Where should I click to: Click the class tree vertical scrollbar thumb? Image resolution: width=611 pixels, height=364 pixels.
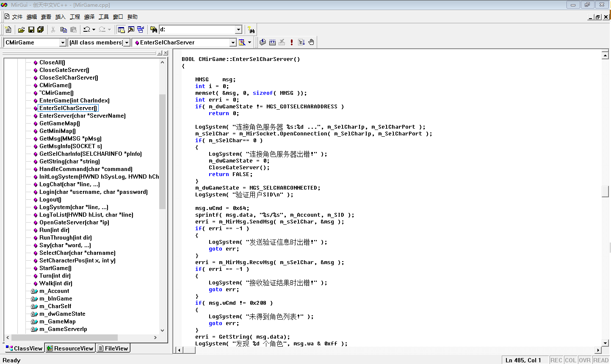162,152
